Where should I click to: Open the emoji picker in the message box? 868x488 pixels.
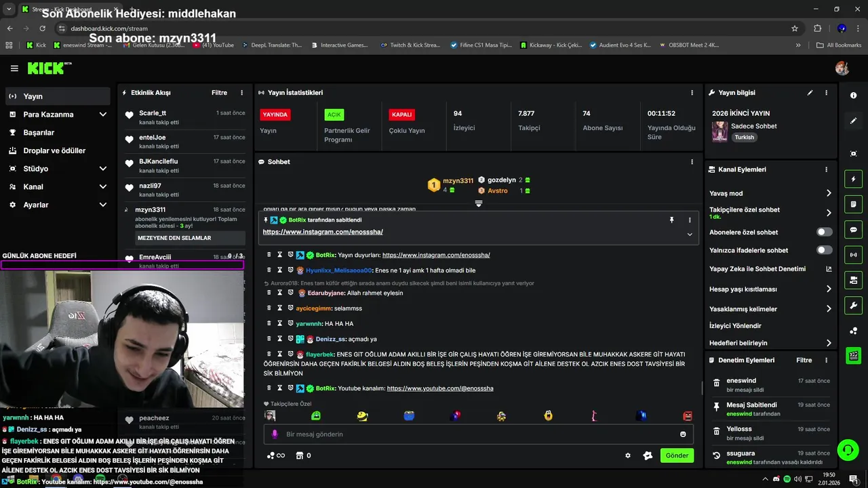pos(683,434)
